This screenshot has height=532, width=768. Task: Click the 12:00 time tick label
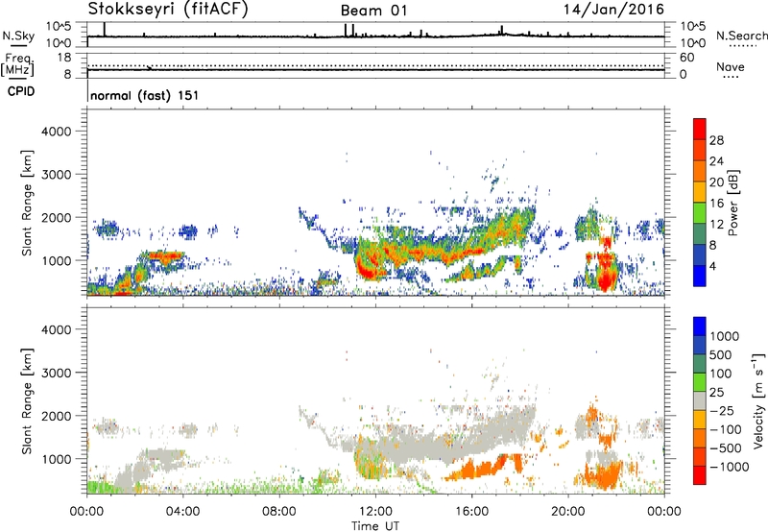coord(375,512)
